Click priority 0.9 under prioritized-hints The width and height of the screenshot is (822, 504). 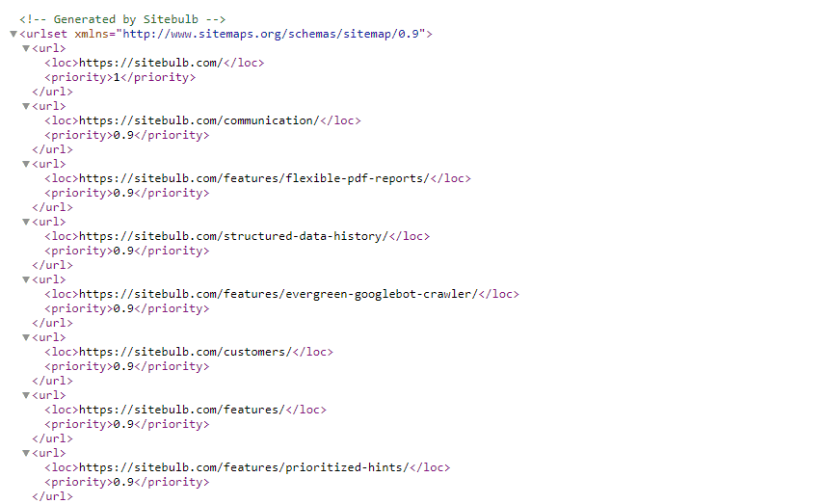pos(123,482)
